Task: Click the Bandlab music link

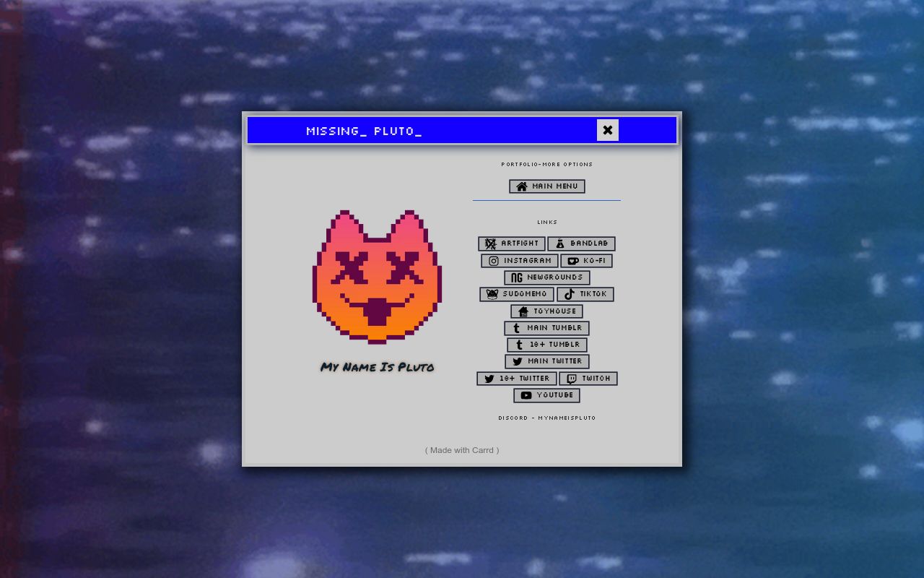Action: click(x=582, y=243)
